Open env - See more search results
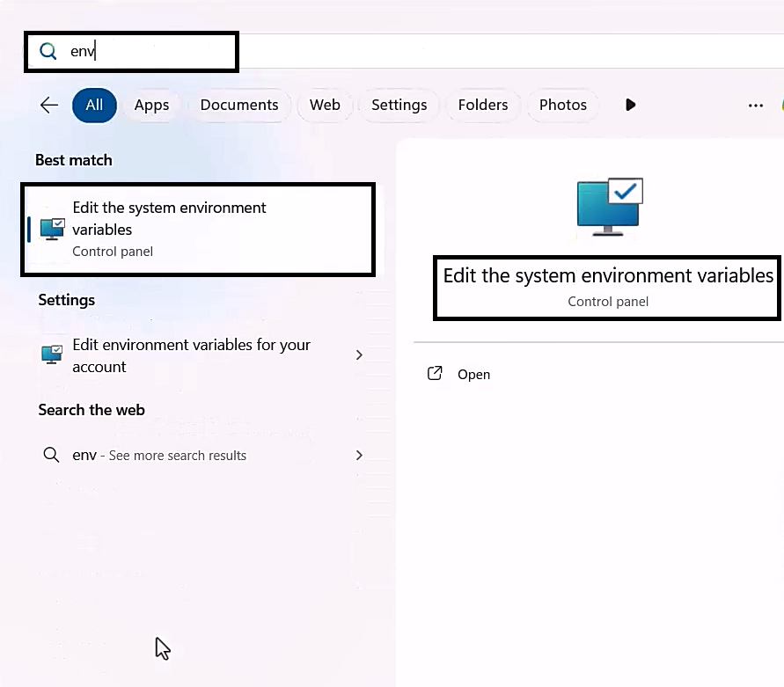The image size is (784, 687). [159, 455]
